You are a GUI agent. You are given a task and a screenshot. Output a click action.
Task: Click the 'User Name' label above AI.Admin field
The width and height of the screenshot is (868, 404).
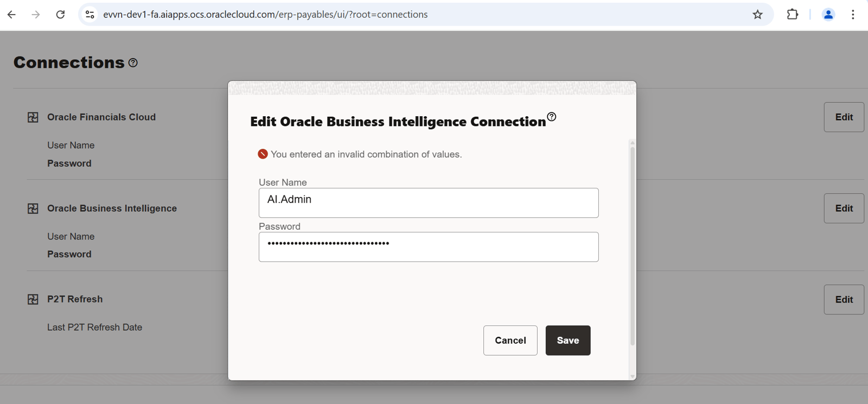[x=283, y=182]
